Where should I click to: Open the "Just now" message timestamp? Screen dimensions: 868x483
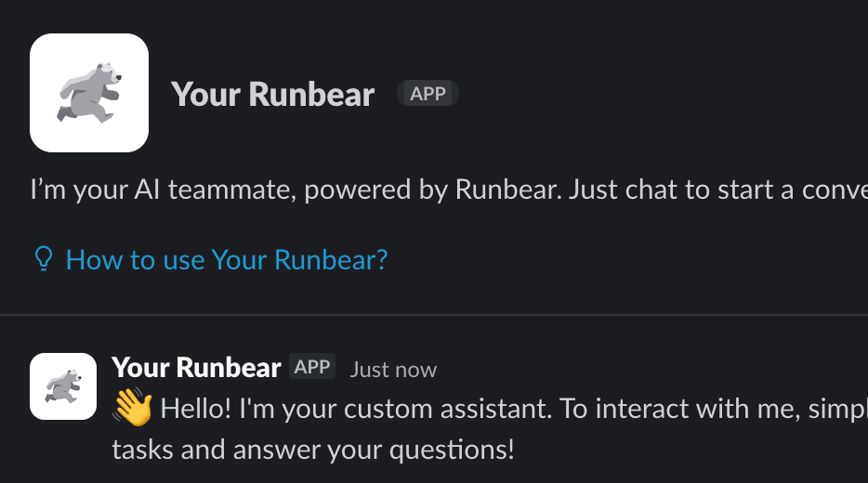(393, 370)
